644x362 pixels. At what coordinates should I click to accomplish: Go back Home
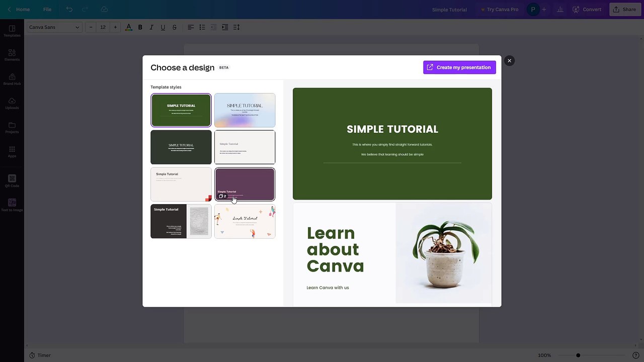19,10
